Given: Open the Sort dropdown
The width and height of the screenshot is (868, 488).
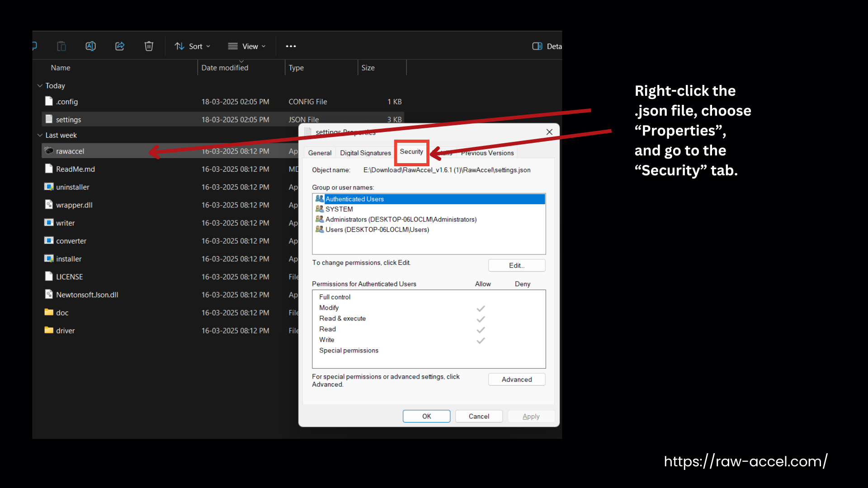Looking at the screenshot, I should click(x=193, y=46).
